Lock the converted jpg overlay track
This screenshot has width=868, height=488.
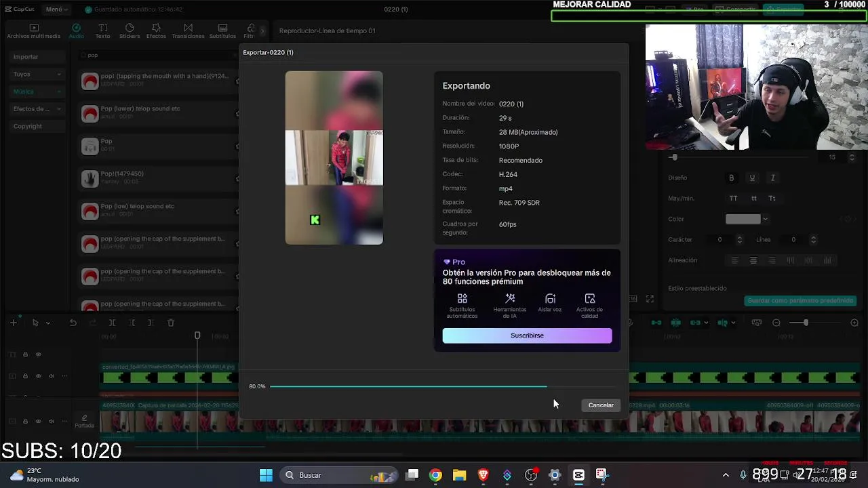(25, 376)
